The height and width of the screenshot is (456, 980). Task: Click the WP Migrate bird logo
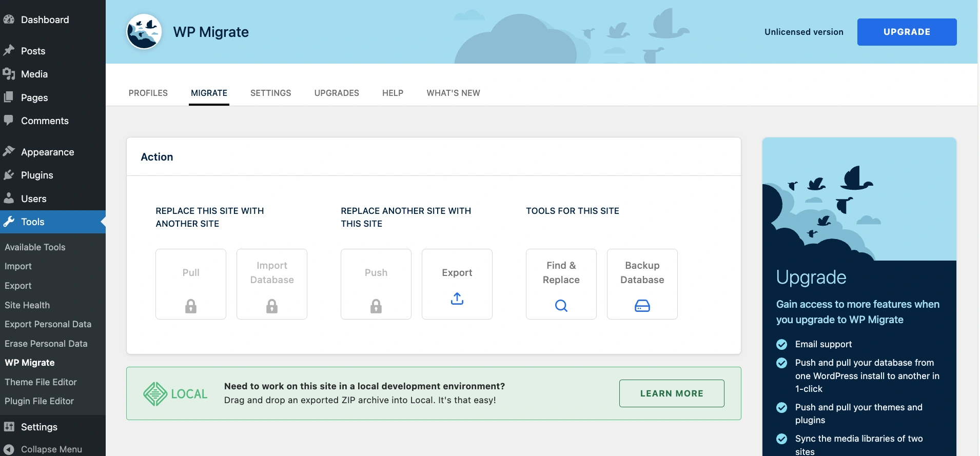tap(144, 32)
